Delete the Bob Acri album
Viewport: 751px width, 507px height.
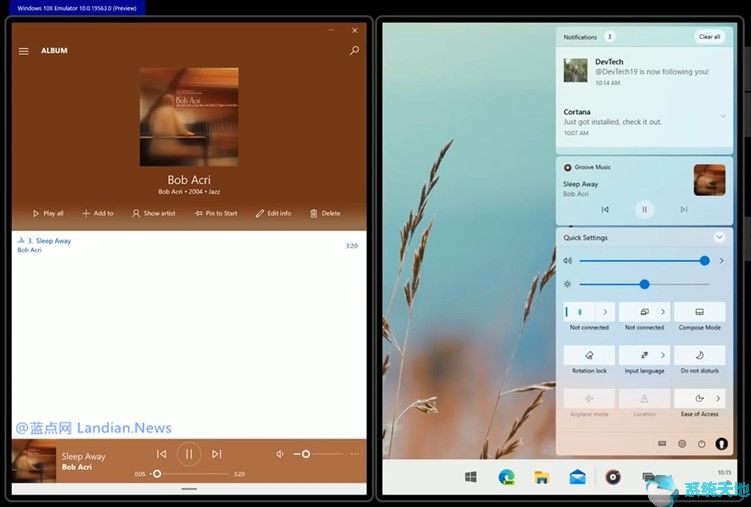325,214
